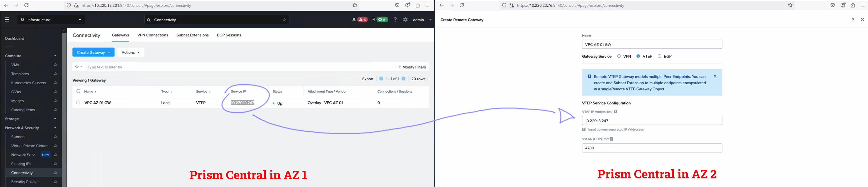The image size is (868, 187).
Task: Click the alerts bell icon
Action: [x=354, y=20]
